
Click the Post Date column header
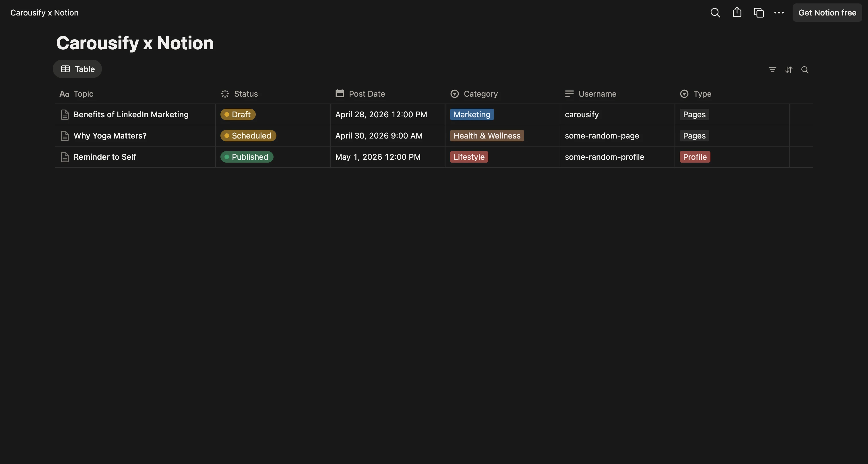pos(388,94)
